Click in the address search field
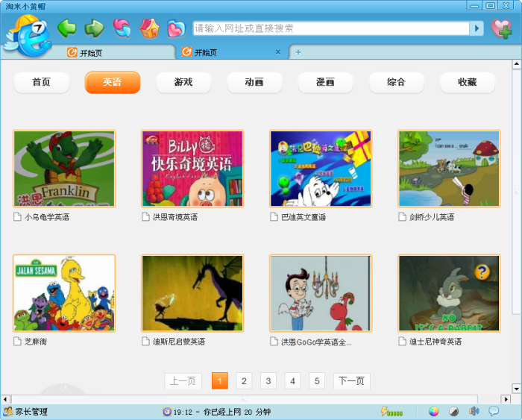 coord(331,28)
